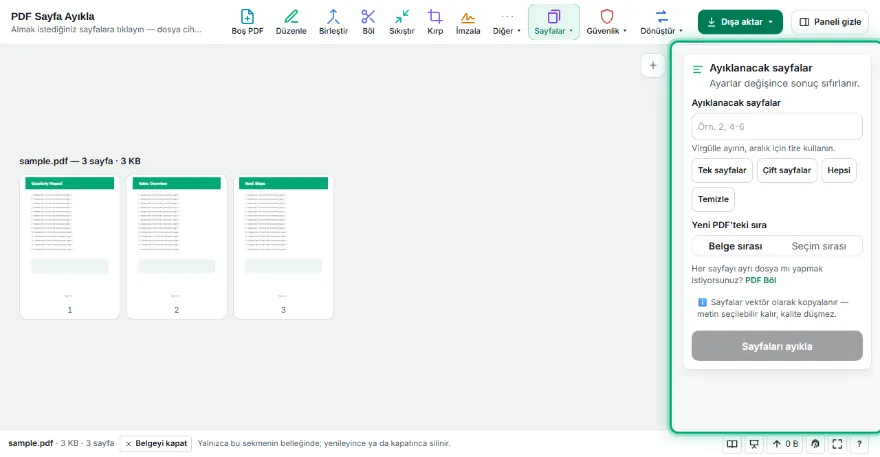The width and height of the screenshot is (880, 457).
Task: Start the presentation mode icon
Action: (x=754, y=444)
